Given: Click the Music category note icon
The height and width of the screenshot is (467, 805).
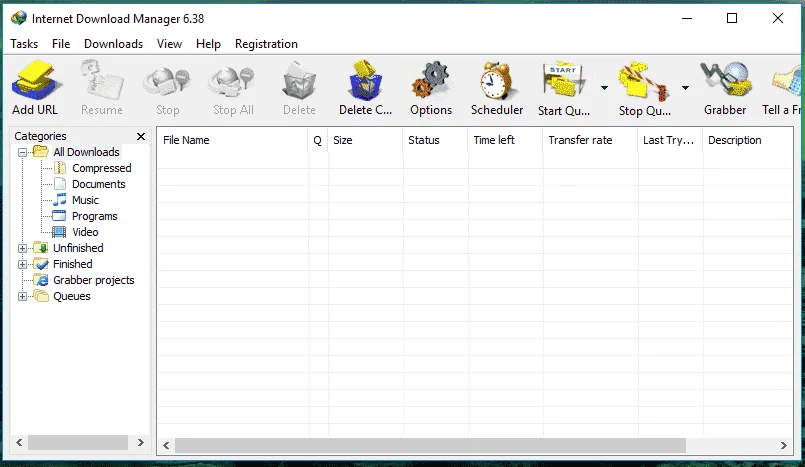Looking at the screenshot, I should pos(60,200).
